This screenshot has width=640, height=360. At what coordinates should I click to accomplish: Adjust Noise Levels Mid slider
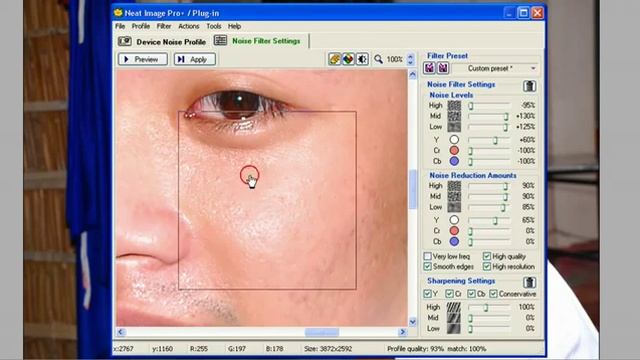(x=489, y=117)
